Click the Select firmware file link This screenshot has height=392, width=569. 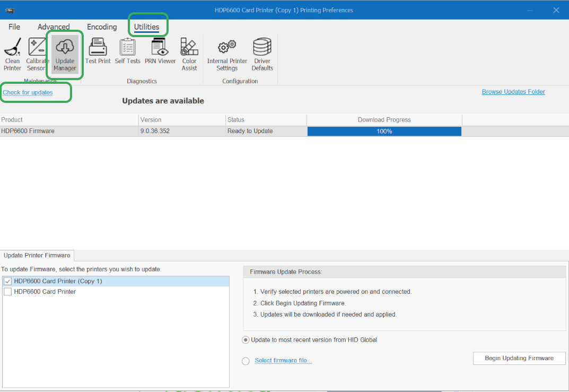tap(283, 360)
